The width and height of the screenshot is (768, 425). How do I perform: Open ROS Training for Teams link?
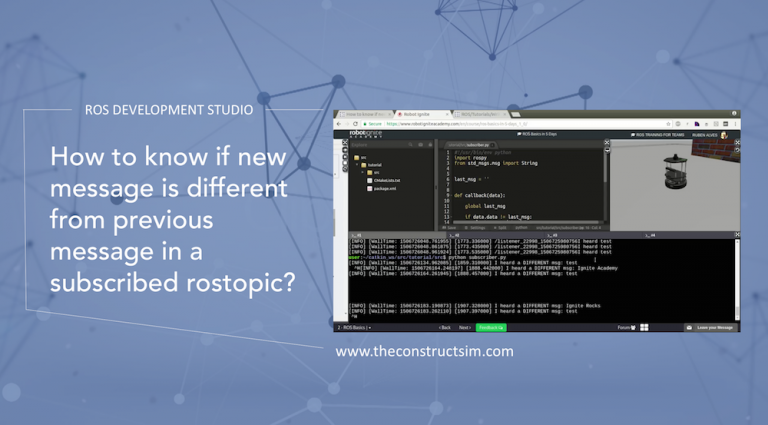point(657,135)
